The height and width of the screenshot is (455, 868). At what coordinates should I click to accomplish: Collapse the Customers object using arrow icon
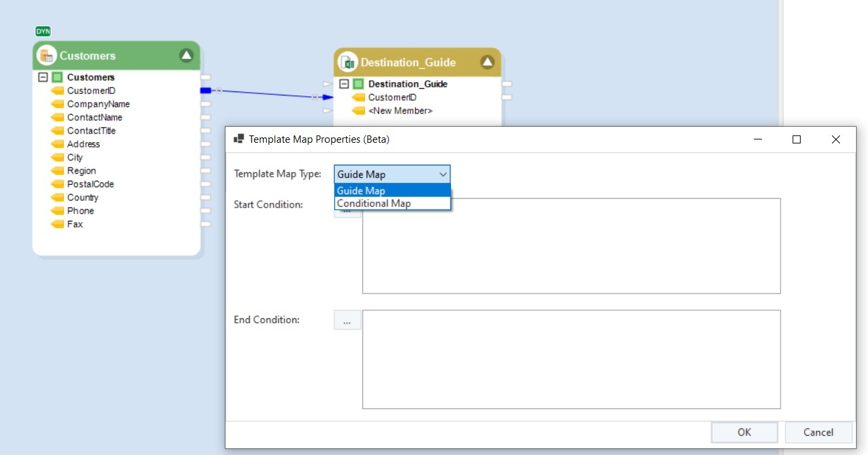point(186,55)
